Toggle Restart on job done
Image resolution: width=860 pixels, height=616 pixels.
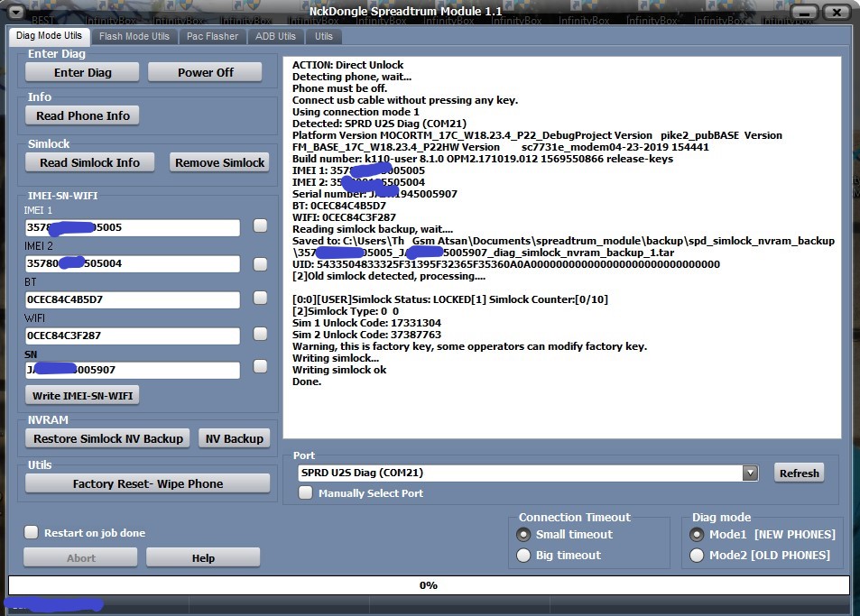coord(32,532)
